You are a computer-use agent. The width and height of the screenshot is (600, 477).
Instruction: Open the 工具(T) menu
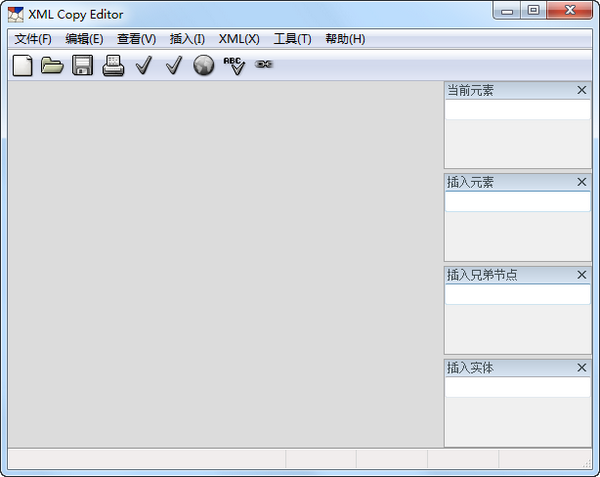pos(292,39)
